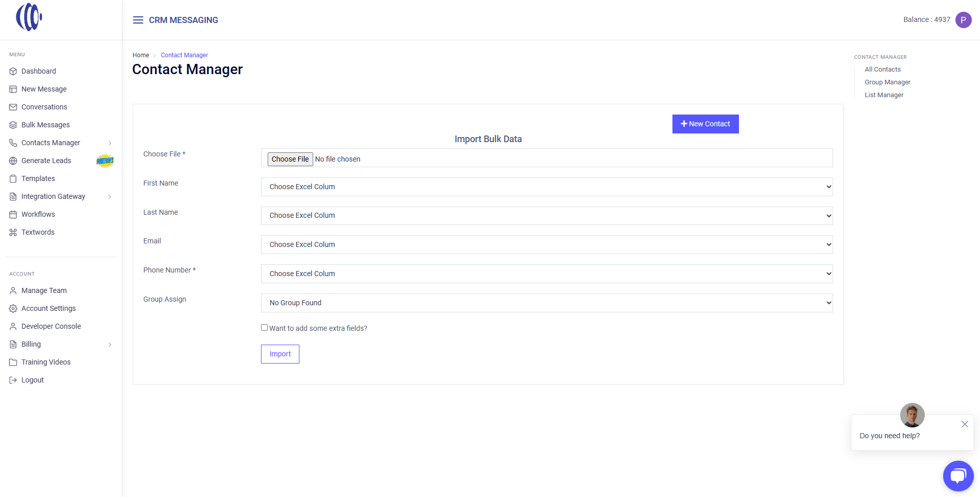Viewport: 980px width, 497px height.
Task: Click the Account Settings gear icon
Action: (x=13, y=309)
